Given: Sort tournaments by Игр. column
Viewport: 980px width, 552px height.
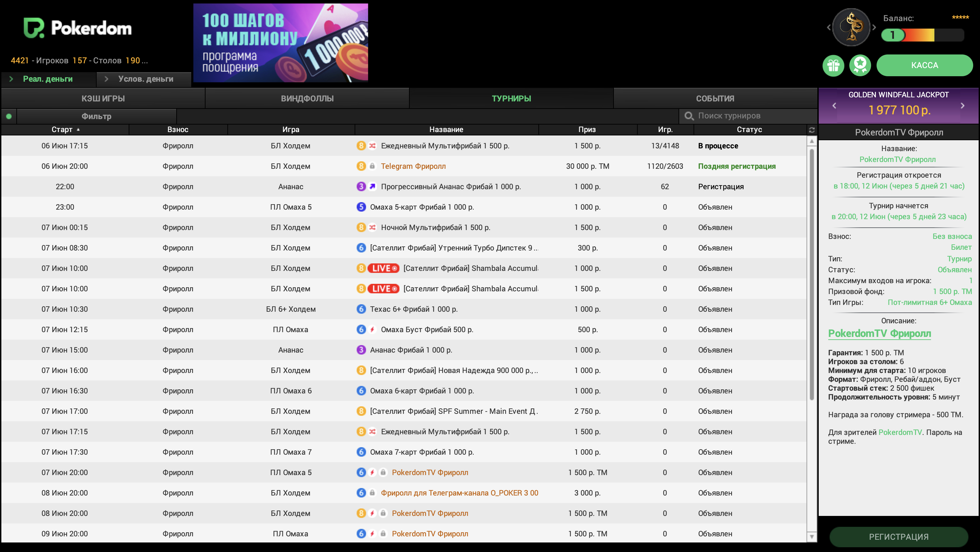Looking at the screenshot, I should click(x=665, y=130).
